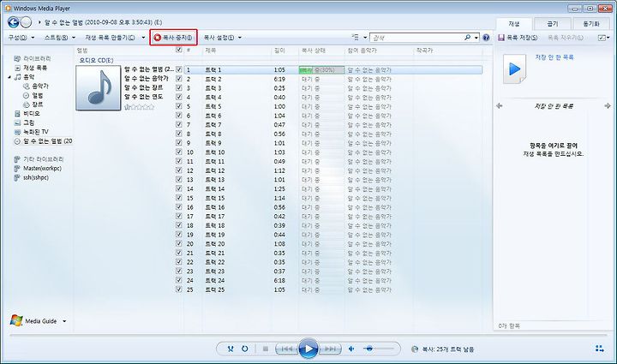Click the album art music note thumbnail
Image resolution: width=617 pixels, height=364 pixels.
[x=99, y=87]
